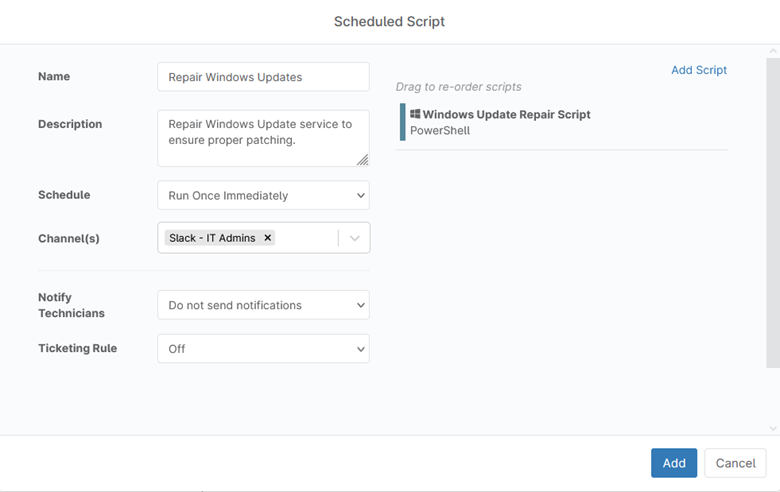Click the PowerShell label under the script
Image resolution: width=780 pixels, height=492 pixels.
440,131
